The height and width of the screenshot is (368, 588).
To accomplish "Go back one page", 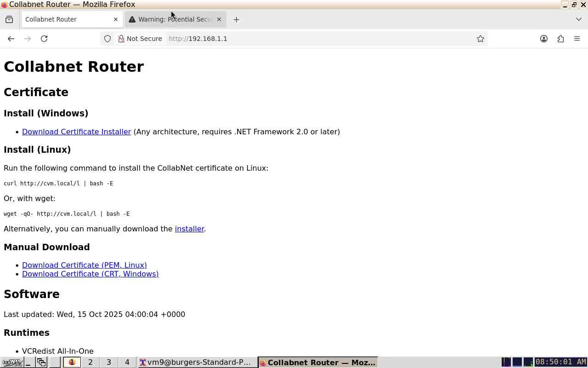I will (x=11, y=39).
